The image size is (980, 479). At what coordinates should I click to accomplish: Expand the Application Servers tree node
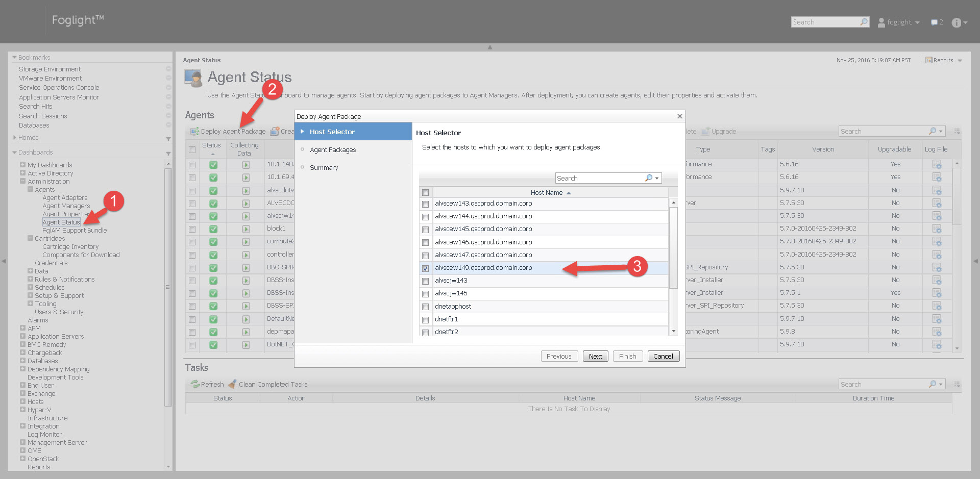point(22,336)
